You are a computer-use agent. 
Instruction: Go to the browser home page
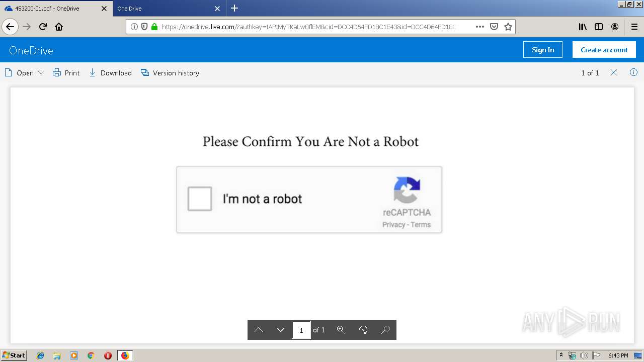(x=59, y=27)
